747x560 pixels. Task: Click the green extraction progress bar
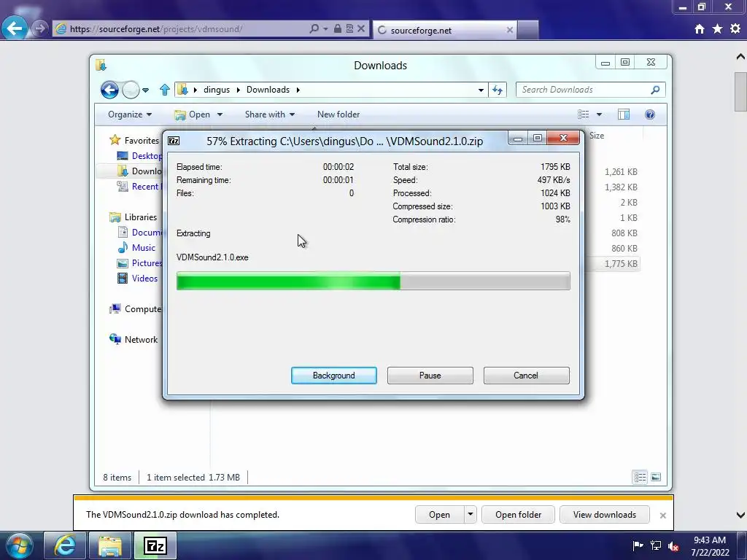373,281
